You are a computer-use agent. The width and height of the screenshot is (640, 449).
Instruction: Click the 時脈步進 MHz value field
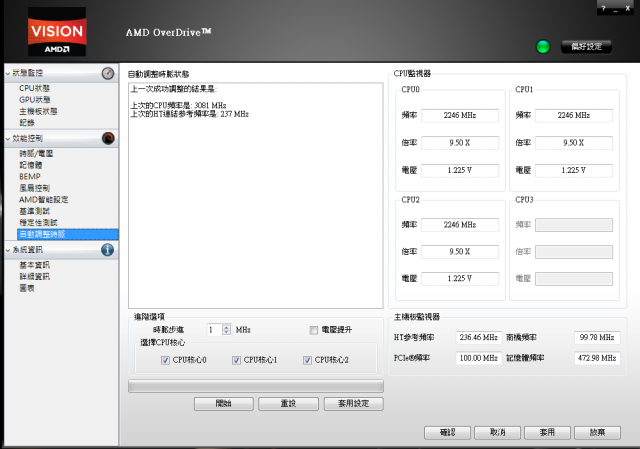click(215, 330)
